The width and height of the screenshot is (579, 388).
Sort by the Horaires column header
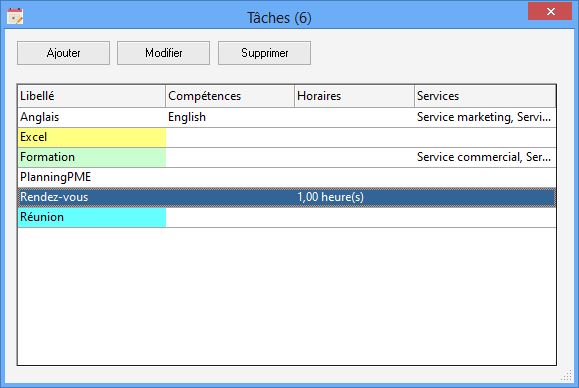(354, 96)
